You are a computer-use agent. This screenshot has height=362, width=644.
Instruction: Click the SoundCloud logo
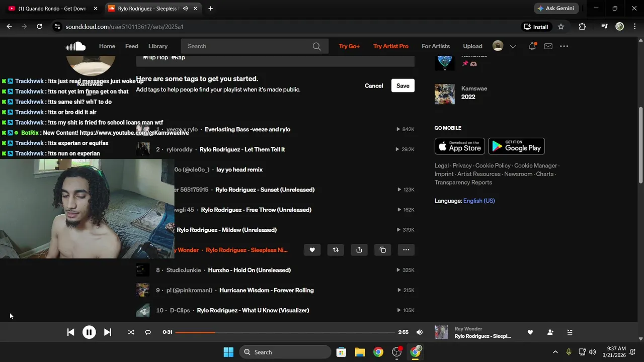click(75, 46)
